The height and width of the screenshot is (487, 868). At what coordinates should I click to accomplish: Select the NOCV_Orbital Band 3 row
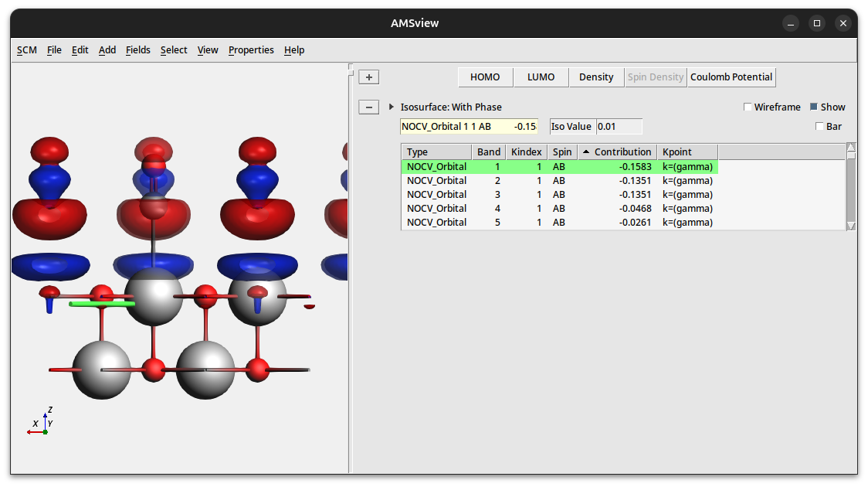(541, 194)
